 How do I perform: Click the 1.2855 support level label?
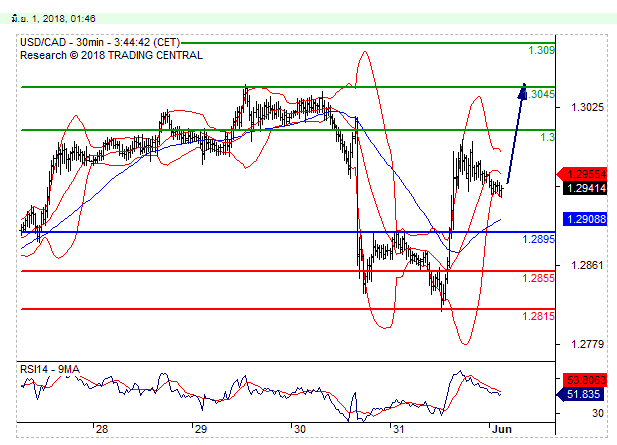pyautogui.click(x=538, y=278)
